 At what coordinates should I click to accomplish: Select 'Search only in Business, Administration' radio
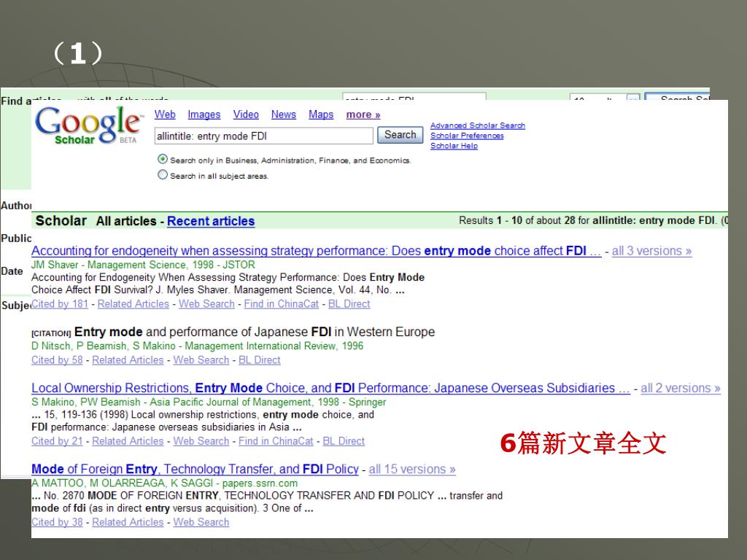pos(163,159)
